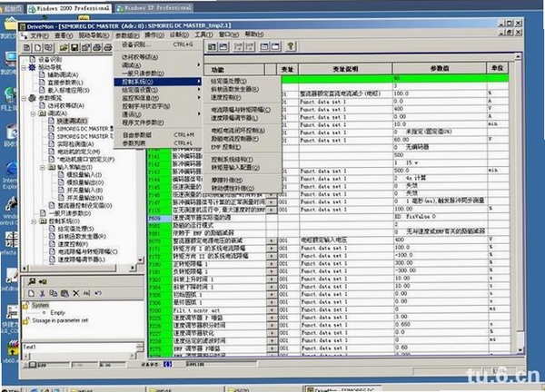Click the open-folder icon in the toolbar
This screenshot has width=545, height=392.
[64, 47]
